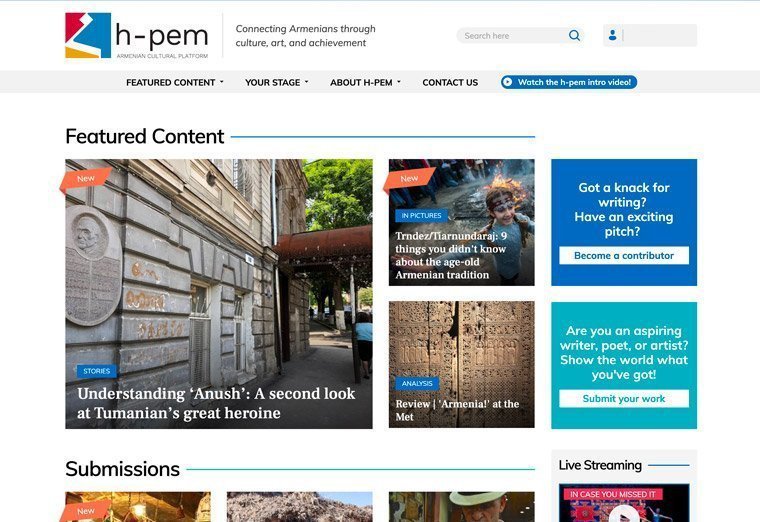Select the IN PICTURES category tag
Viewport: 760px width, 522px height.
(421, 215)
